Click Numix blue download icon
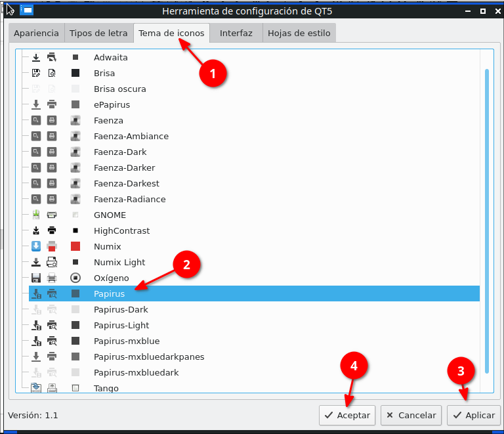This screenshot has height=434, width=504. (36, 246)
